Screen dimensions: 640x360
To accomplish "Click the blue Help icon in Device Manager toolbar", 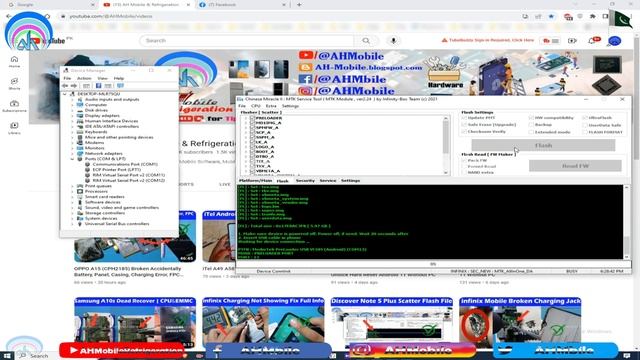I will click(98, 86).
